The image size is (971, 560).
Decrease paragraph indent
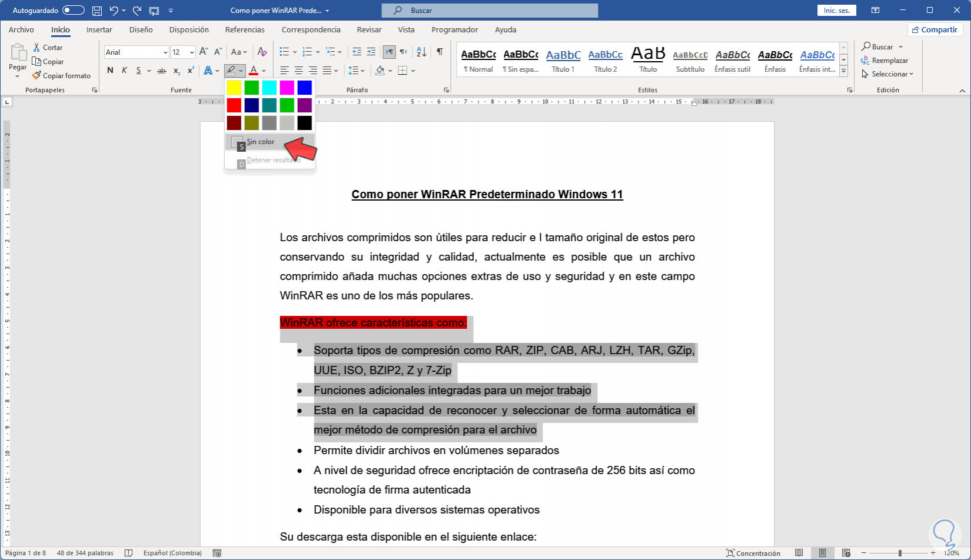click(x=357, y=52)
